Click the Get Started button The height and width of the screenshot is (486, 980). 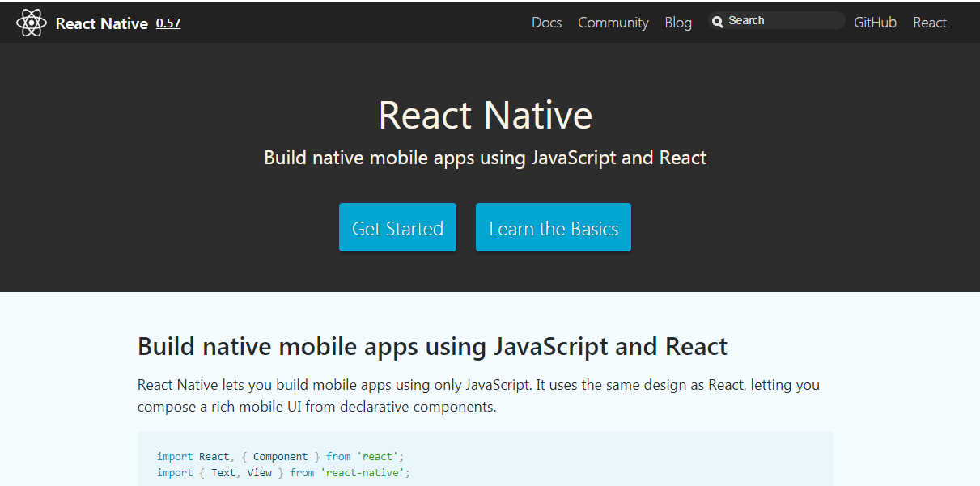397,227
